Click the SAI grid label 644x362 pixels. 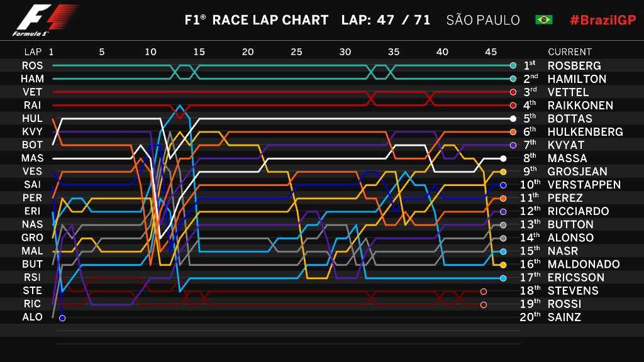click(33, 185)
